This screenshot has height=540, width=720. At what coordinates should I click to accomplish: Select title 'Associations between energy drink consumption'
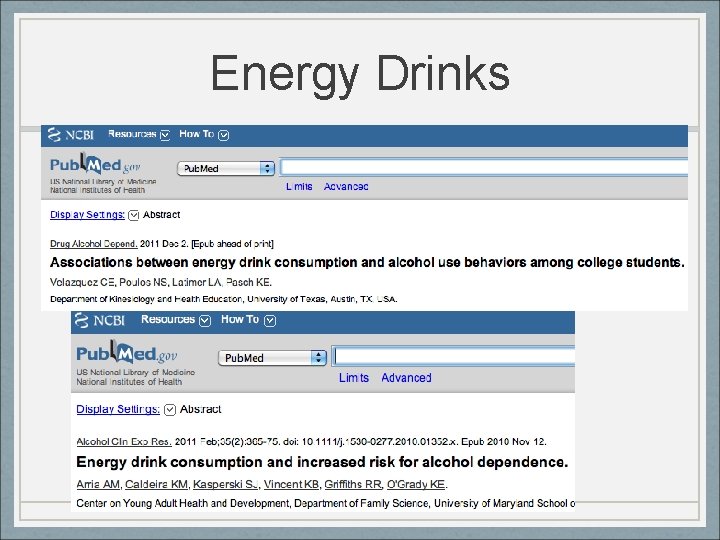tap(367, 262)
